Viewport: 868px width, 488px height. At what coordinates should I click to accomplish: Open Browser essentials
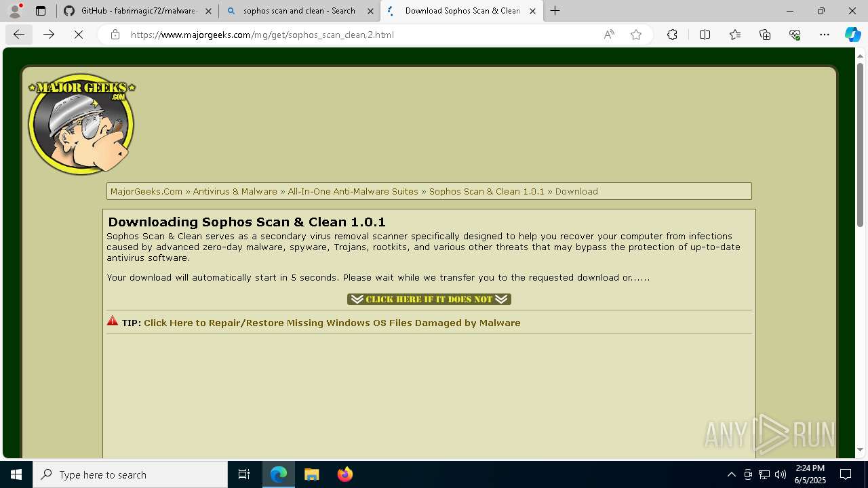tap(795, 35)
